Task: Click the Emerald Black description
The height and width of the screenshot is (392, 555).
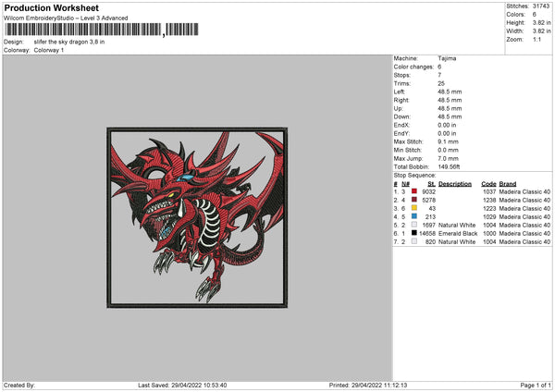Action: pyautogui.click(x=458, y=234)
